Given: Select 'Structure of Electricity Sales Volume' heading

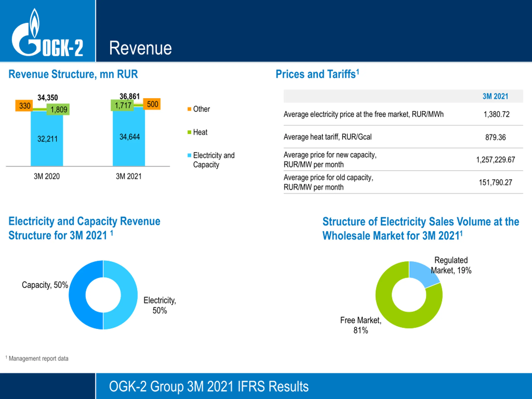Looking at the screenshot, I should (421, 228).
